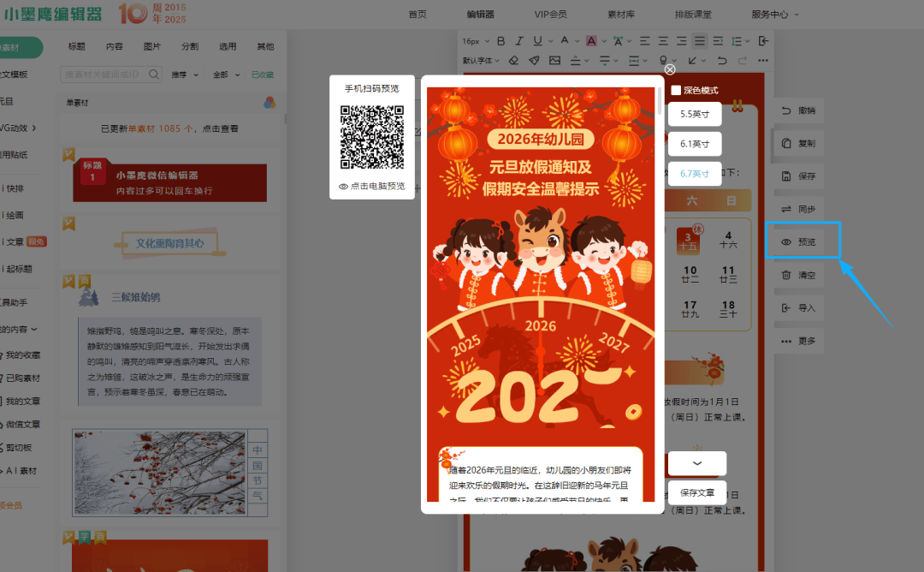The height and width of the screenshot is (572, 924).
Task: Select the 5.5英寸 screen size
Action: (694, 114)
